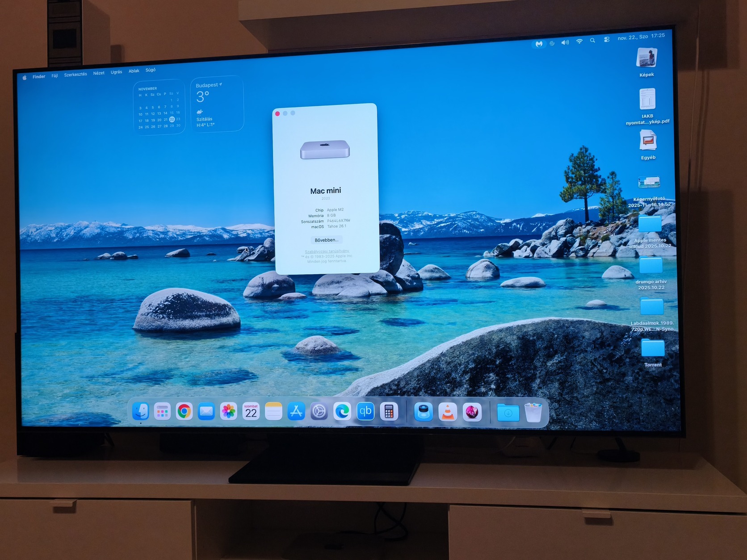Open the Fájl menu
747x560 pixels.
pos(55,75)
